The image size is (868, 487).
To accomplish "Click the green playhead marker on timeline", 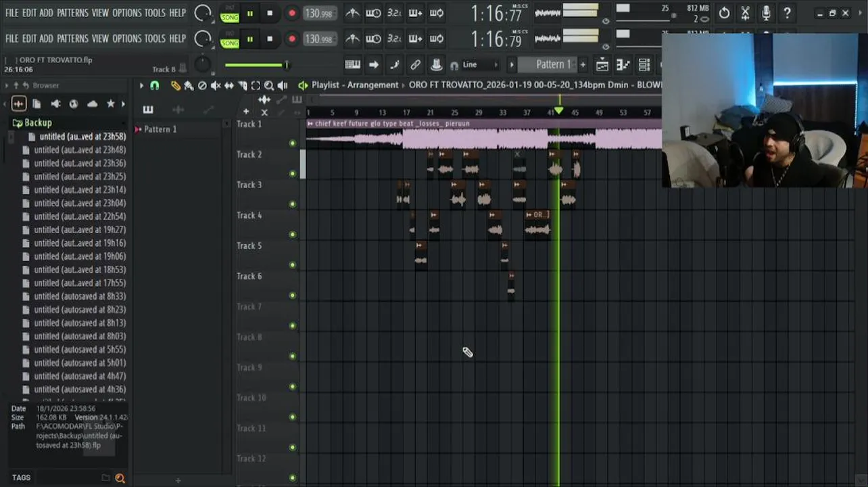I will click(x=558, y=111).
